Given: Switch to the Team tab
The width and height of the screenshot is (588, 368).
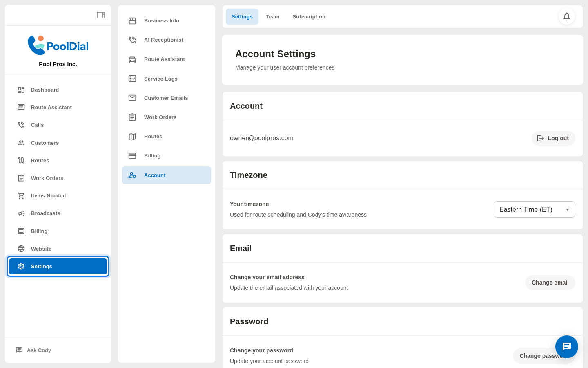Looking at the screenshot, I should pyautogui.click(x=272, y=16).
